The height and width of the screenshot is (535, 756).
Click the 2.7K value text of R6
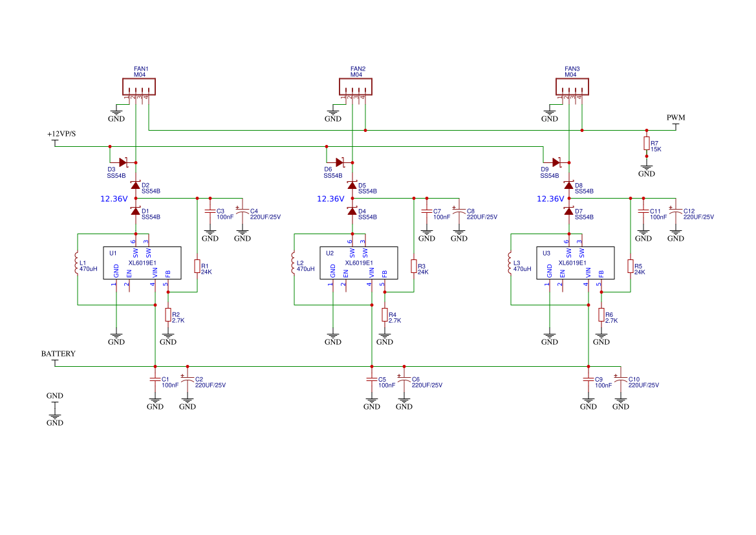611,321
